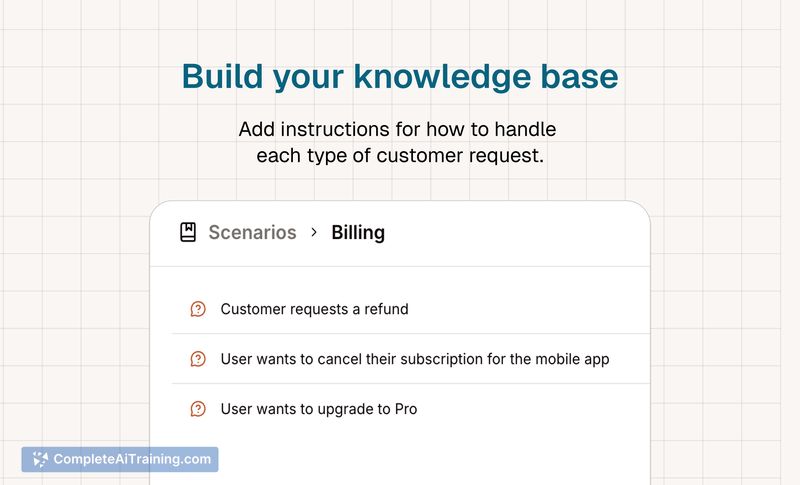Select the Billing breadcrumb item
The image size is (800, 485).
358,233
